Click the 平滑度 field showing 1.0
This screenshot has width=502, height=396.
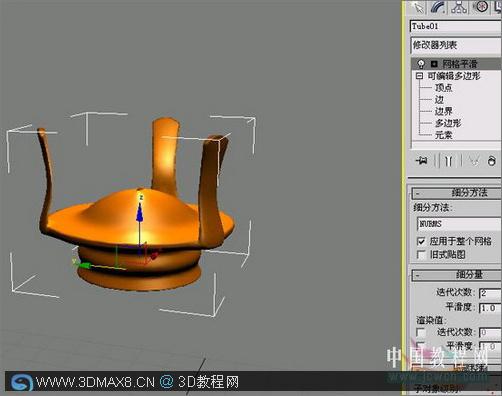(491, 308)
